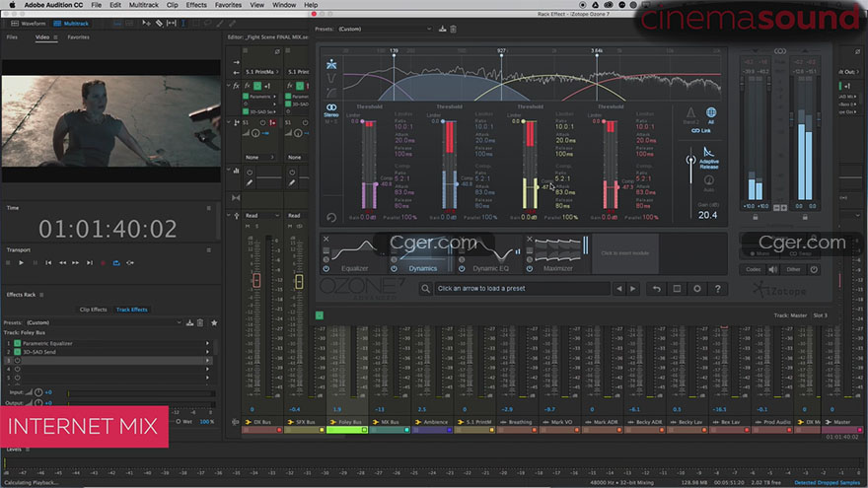The image size is (868, 488).
Task: Save effects rack preset icon
Action: click(x=189, y=322)
